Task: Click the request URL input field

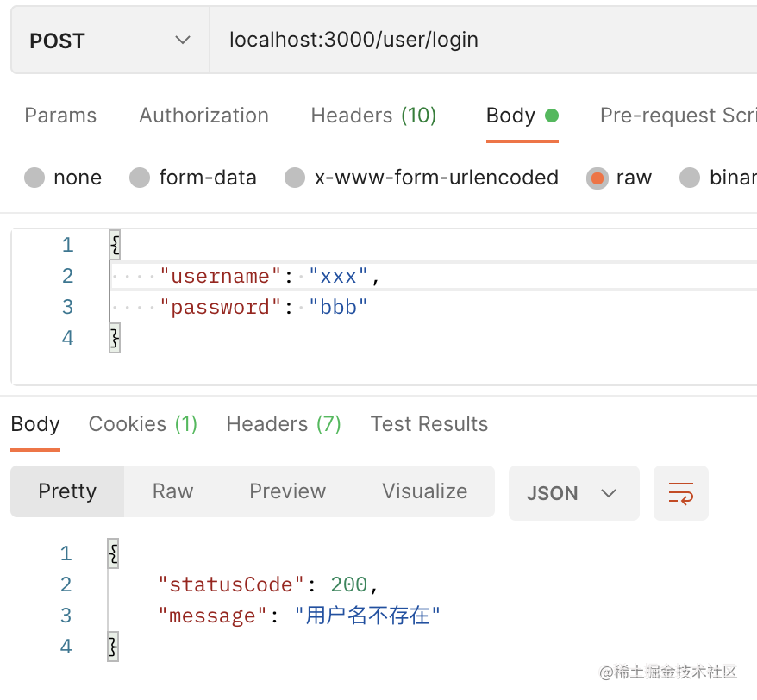Action: pos(483,41)
